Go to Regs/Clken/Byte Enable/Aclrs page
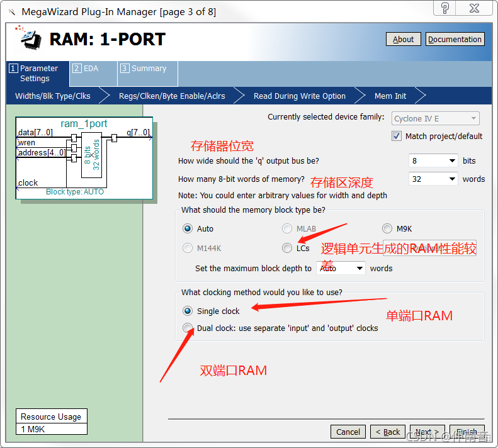498x448 pixels. [x=172, y=96]
